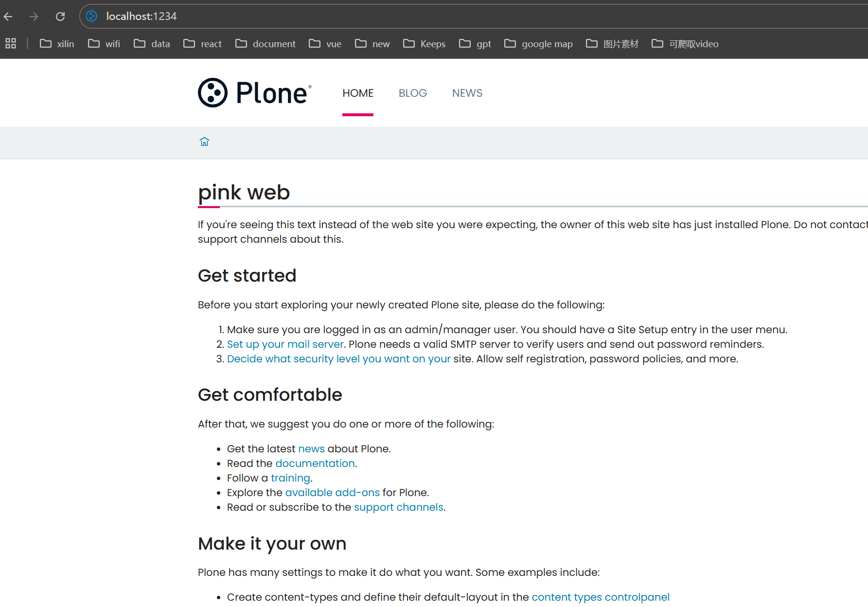Viewport: 868px width, 607px height.
Task: Select the BLOG navigation tab
Action: click(x=413, y=93)
